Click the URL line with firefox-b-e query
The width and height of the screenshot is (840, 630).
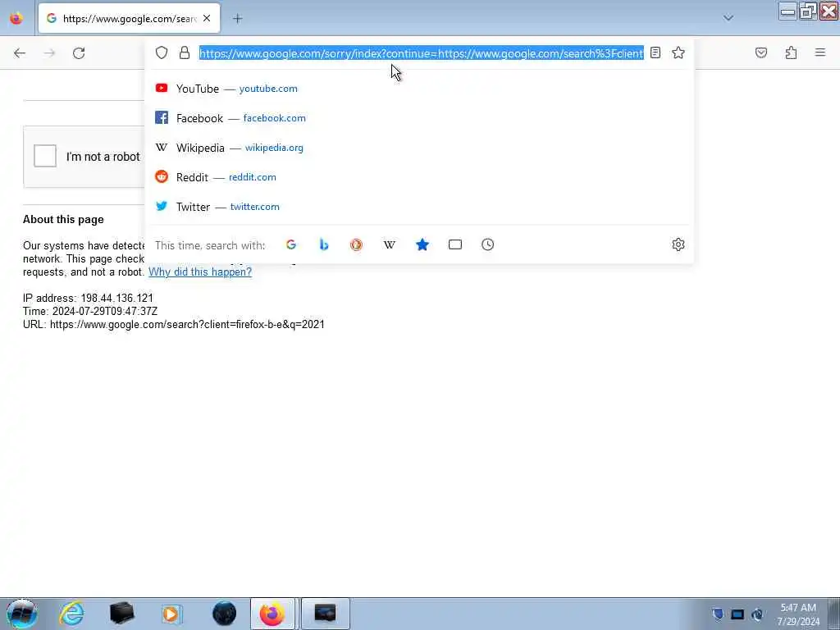click(174, 324)
